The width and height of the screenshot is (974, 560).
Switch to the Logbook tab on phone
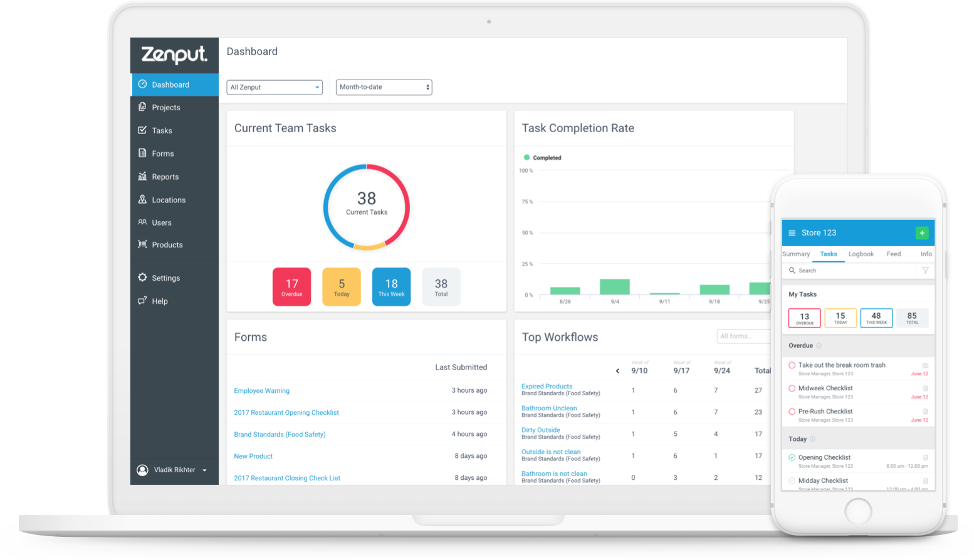coord(861,254)
